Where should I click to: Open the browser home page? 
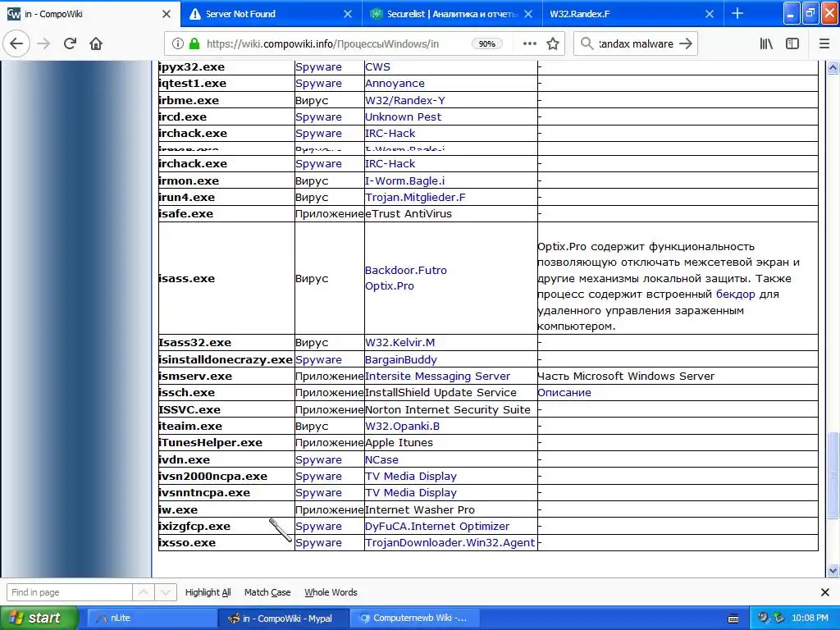tap(96, 43)
